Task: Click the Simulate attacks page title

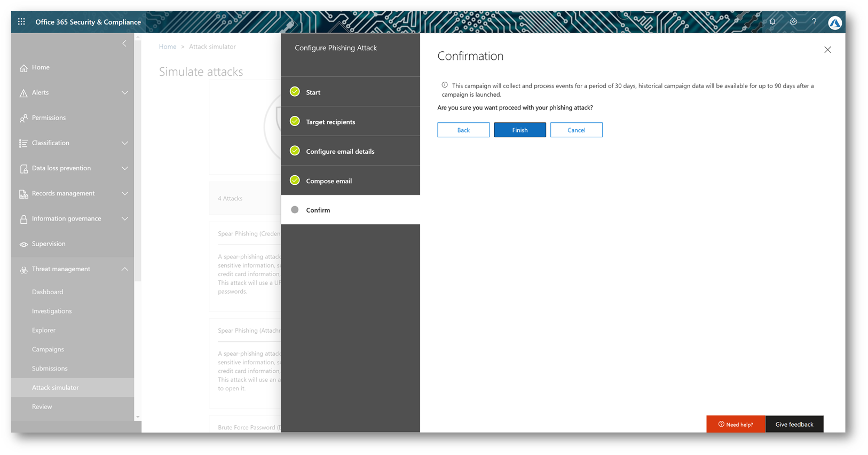Action: click(x=201, y=72)
